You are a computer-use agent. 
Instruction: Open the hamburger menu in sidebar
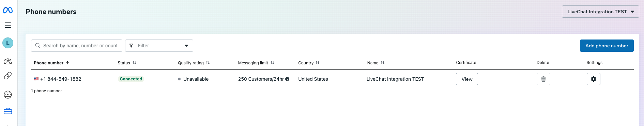pyautogui.click(x=8, y=25)
